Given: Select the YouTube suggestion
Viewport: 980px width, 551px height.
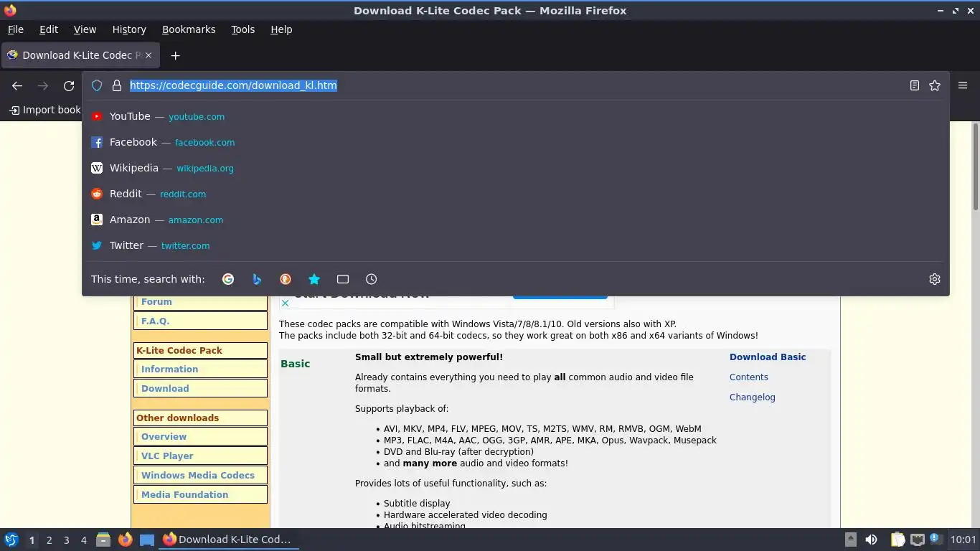Looking at the screenshot, I should tap(516, 116).
